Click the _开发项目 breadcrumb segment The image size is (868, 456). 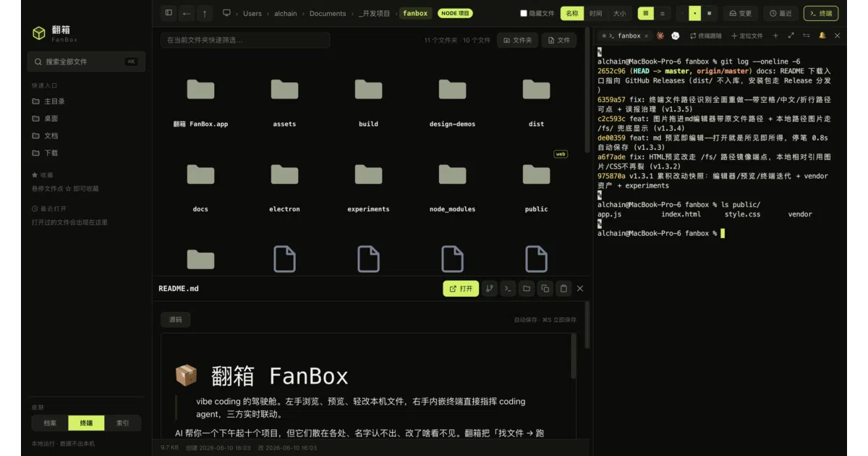(x=374, y=13)
